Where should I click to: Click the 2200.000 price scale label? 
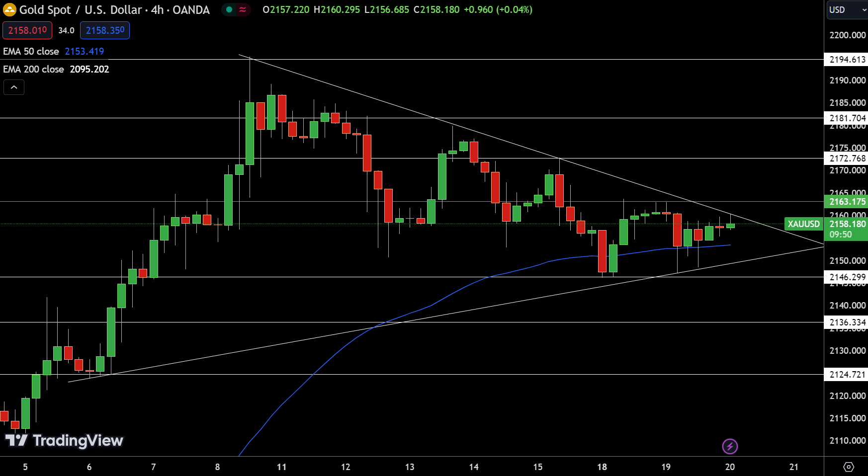(x=847, y=35)
